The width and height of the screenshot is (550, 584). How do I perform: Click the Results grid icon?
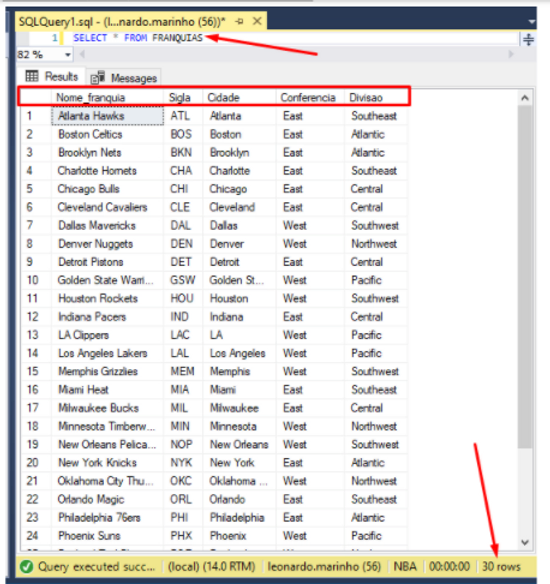[32, 76]
